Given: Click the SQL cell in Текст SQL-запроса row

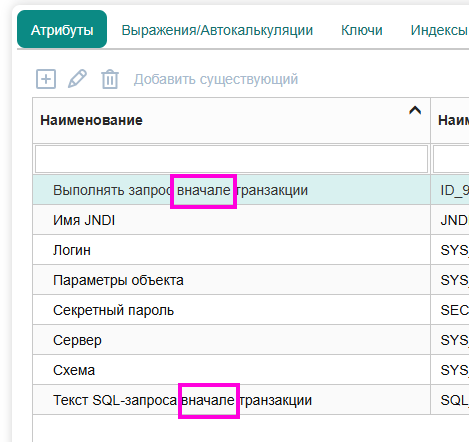Looking at the screenshot, I should click(450, 400).
